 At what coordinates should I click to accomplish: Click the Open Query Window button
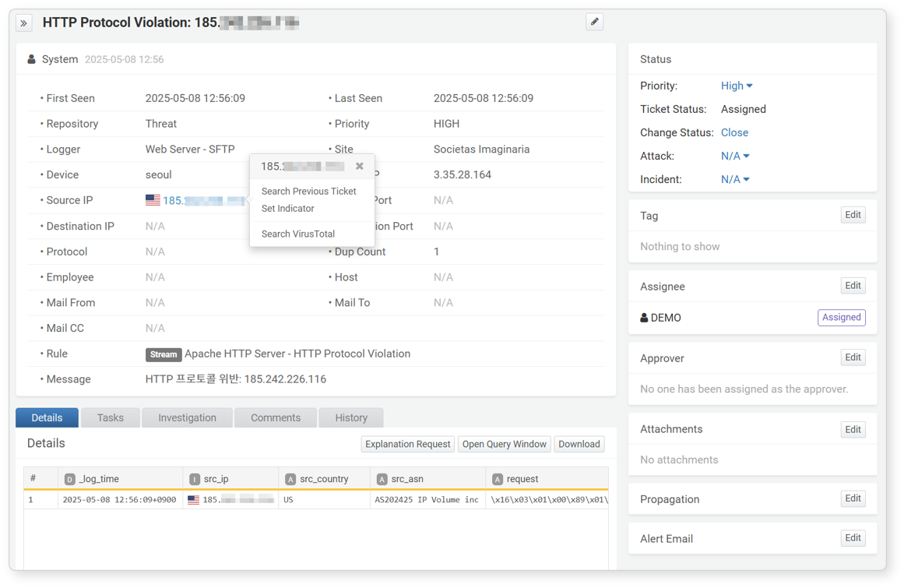coord(504,445)
